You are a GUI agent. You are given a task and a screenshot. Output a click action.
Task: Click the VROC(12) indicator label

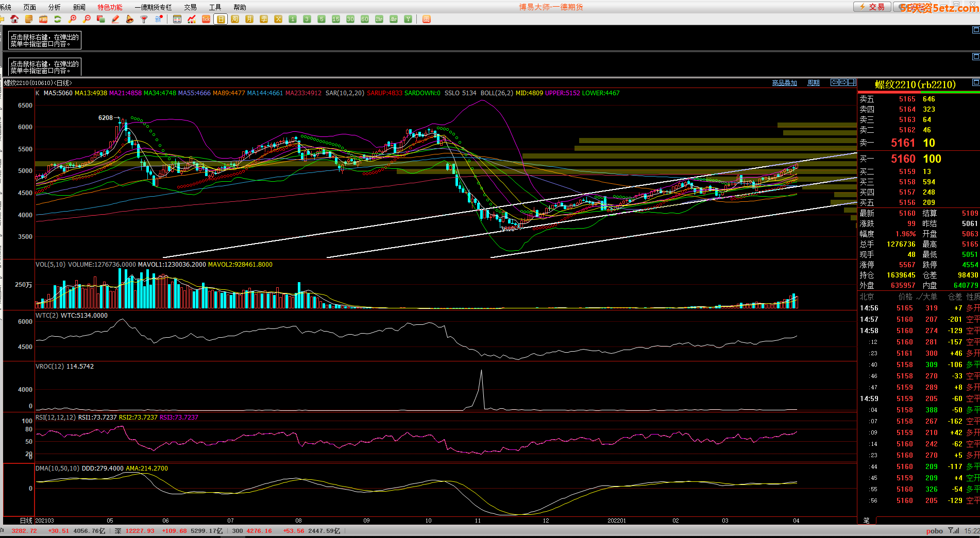pyautogui.click(x=49, y=367)
